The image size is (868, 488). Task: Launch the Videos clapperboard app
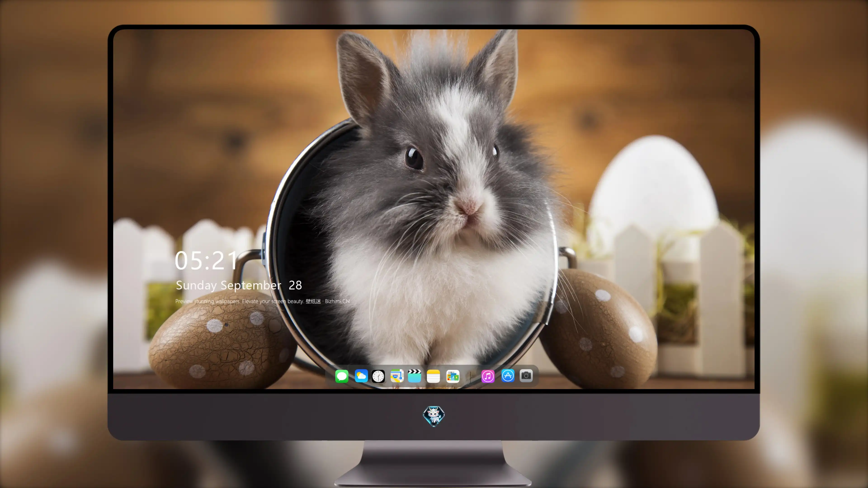(x=415, y=376)
